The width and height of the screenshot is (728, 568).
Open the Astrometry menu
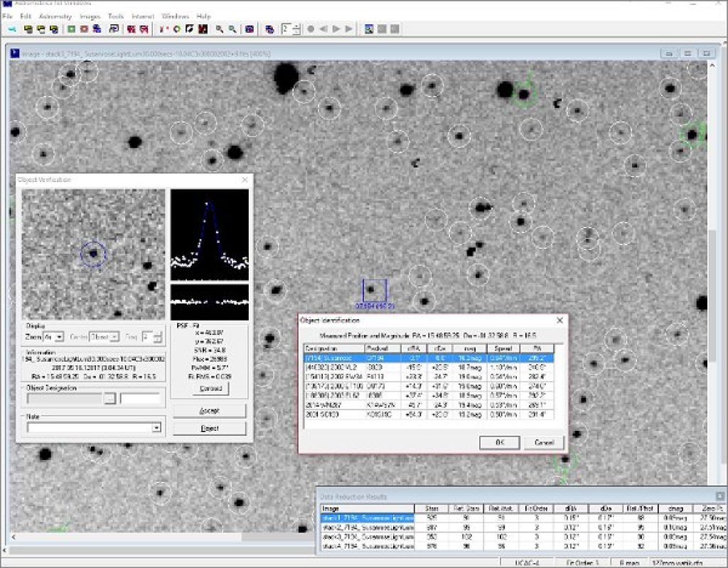[x=55, y=16]
